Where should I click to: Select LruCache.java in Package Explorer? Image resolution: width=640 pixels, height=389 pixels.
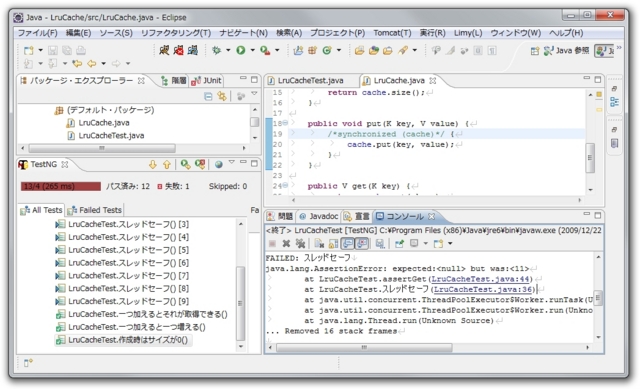click(98, 123)
